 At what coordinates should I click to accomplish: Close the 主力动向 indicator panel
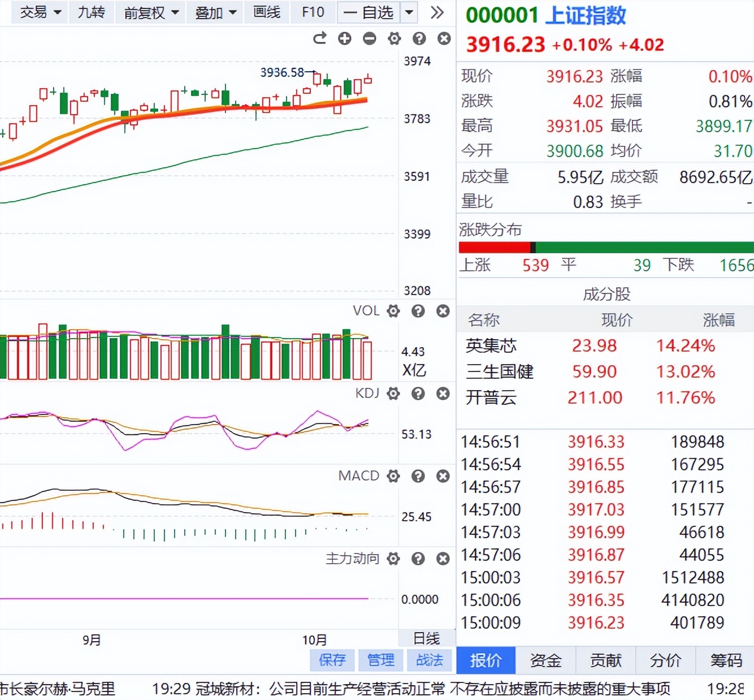(443, 559)
